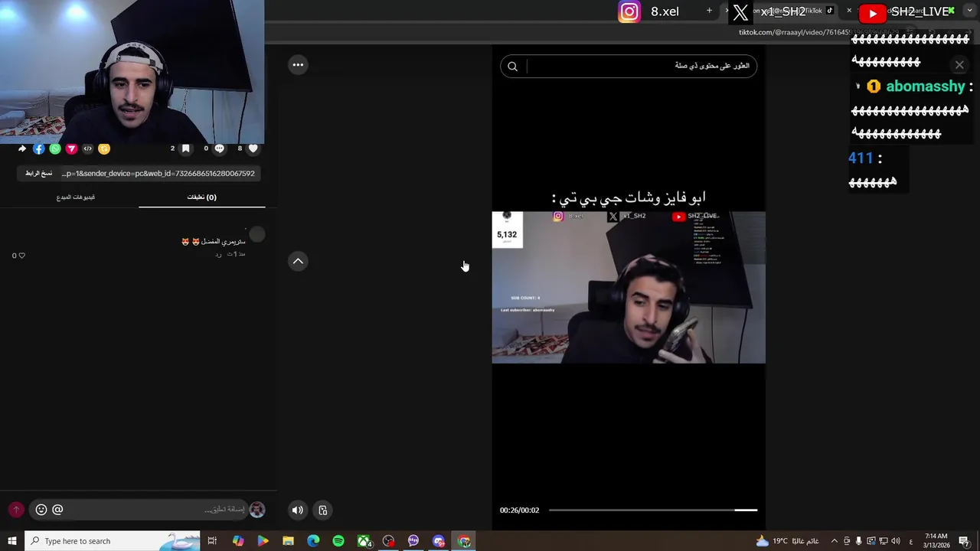Click the 411 username in chat
The height and width of the screenshot is (551, 980).
[x=861, y=158]
